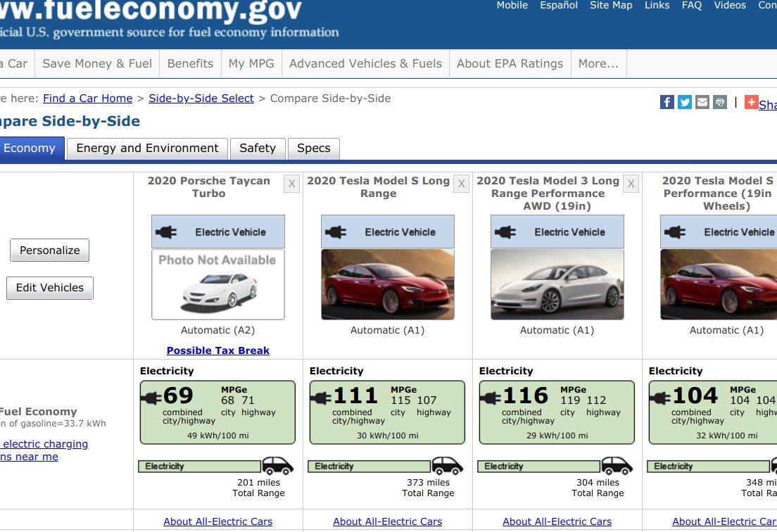Share page via Twitter icon
The image size is (777, 532).
point(685,102)
